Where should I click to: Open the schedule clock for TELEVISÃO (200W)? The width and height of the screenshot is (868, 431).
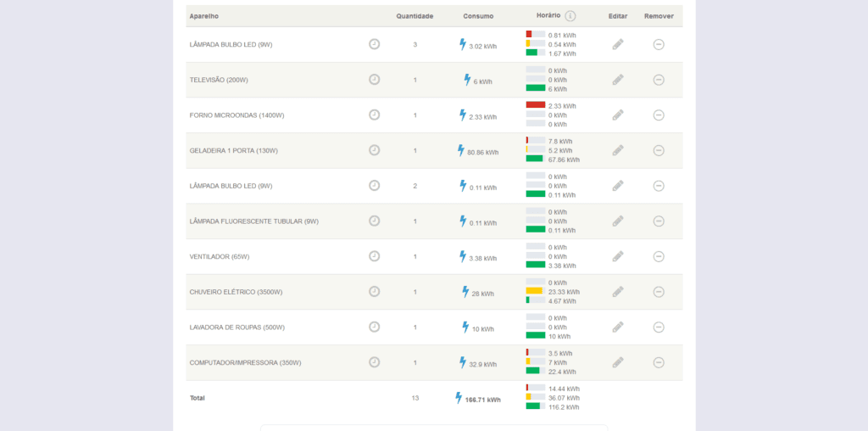pos(374,80)
